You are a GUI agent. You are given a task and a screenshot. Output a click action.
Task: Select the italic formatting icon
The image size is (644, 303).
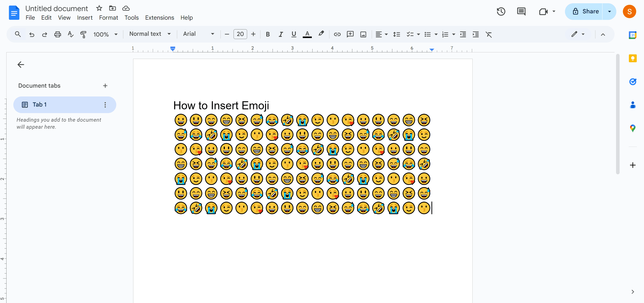point(280,34)
